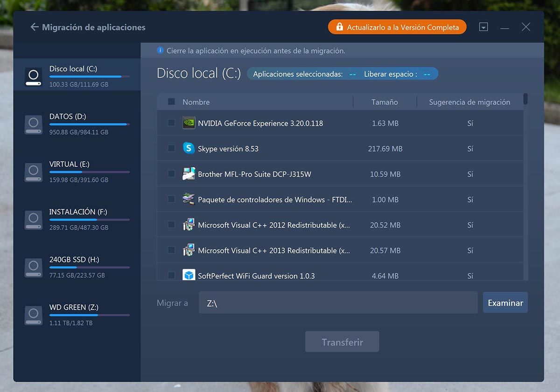Click the application list scrollbar thumb
The width and height of the screenshot is (560, 392).
[525, 99]
